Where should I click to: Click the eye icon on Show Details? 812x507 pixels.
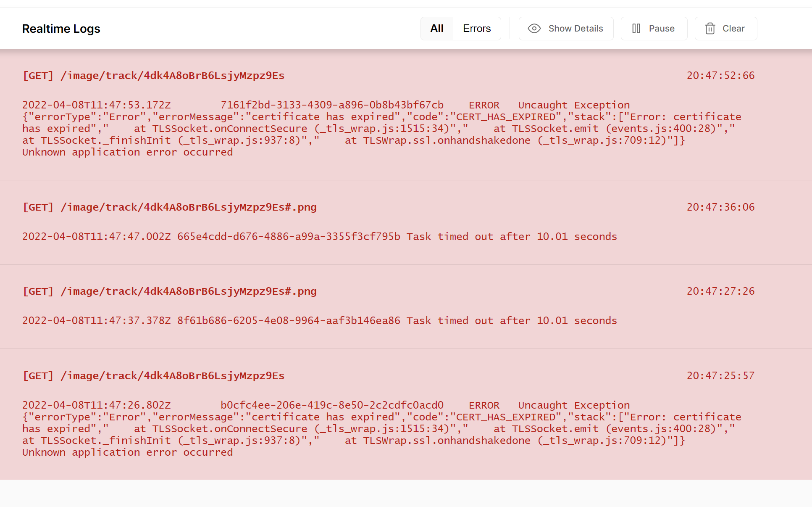click(x=534, y=28)
